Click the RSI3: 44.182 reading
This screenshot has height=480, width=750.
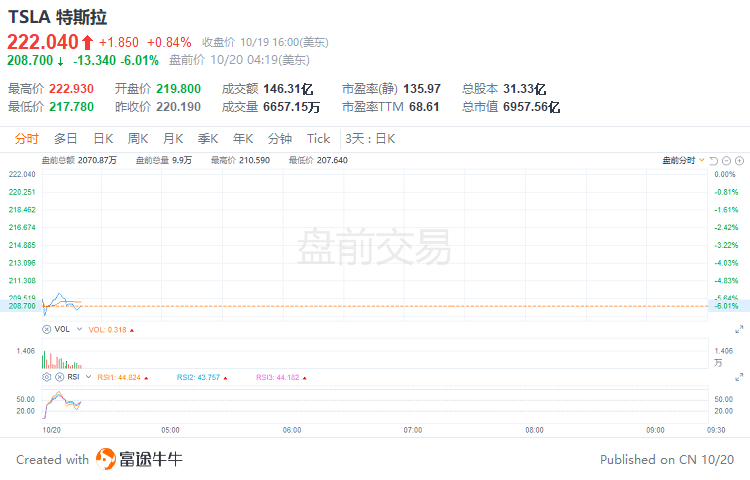278,378
